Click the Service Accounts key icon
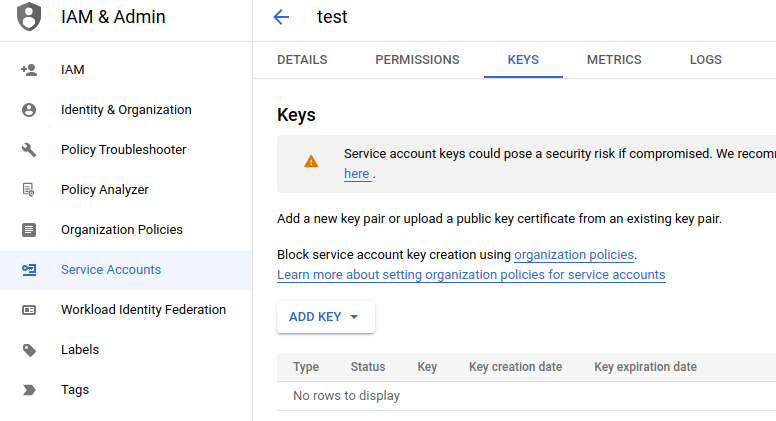Screen dimensions: 776x421 [29, 270]
